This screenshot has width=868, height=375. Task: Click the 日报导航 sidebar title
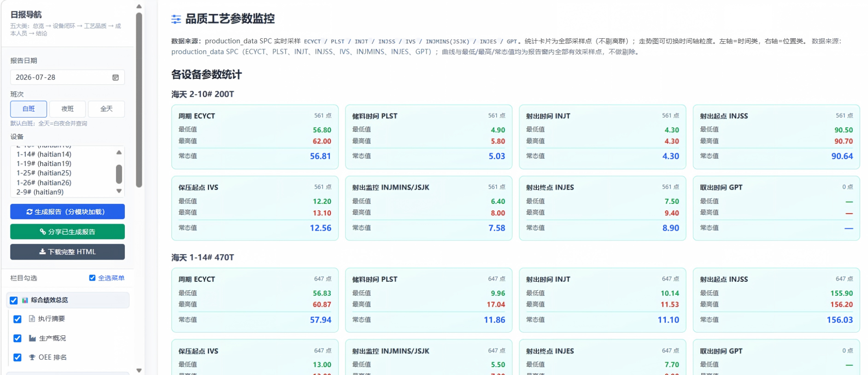tap(26, 15)
